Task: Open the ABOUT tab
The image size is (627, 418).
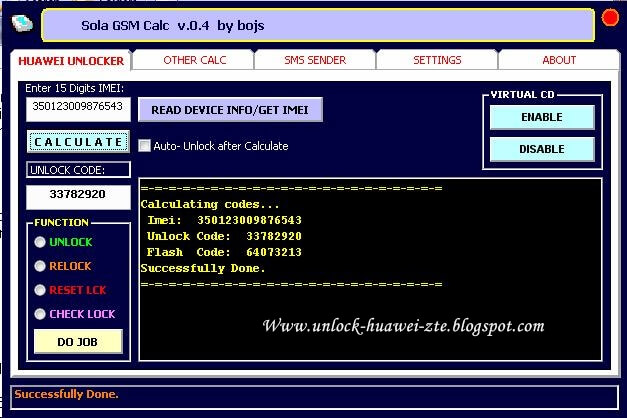Action: point(559,60)
